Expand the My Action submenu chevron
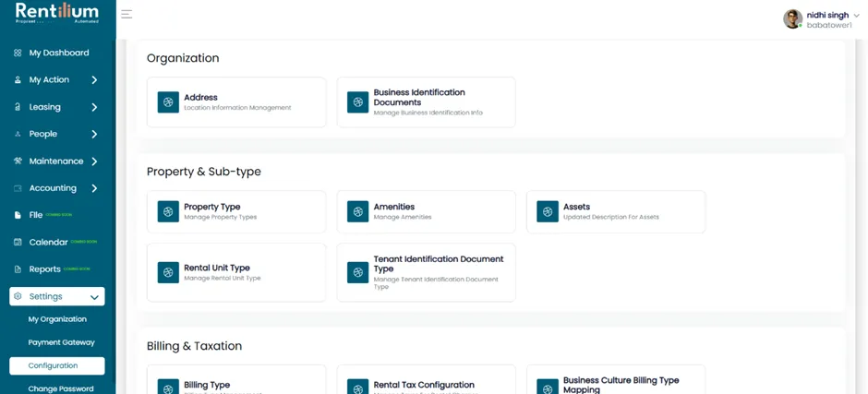Screen dimensions: 868x394 pos(94,79)
